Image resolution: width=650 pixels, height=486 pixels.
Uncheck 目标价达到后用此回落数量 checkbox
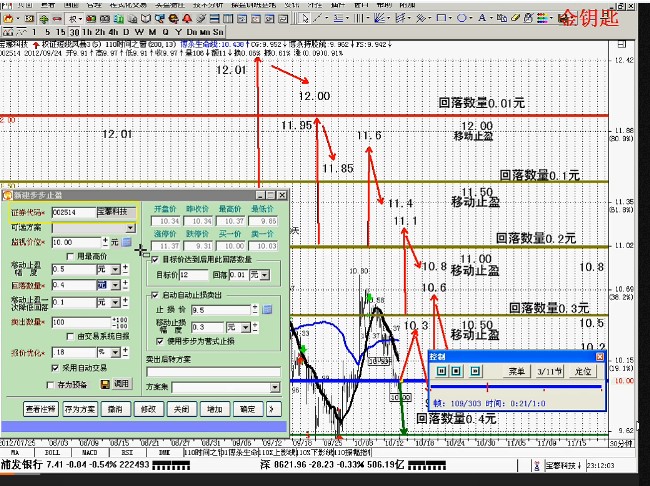pyautogui.click(x=155, y=260)
